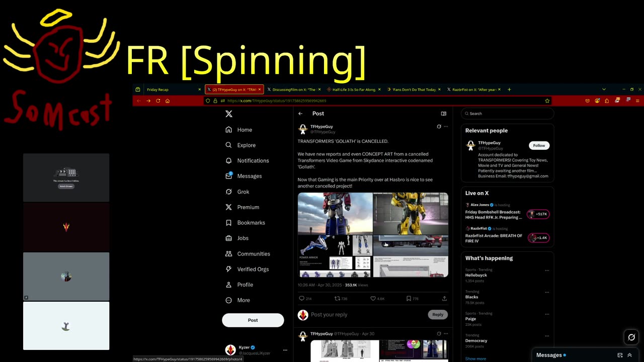The image size is (644, 362).
Task: Open more options for Democracy trend
Action: coord(547,335)
